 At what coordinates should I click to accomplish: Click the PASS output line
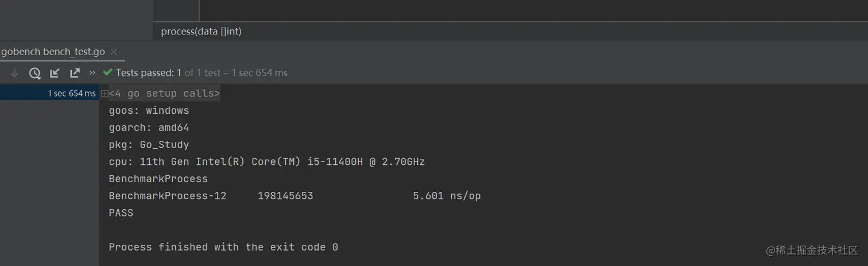click(121, 213)
